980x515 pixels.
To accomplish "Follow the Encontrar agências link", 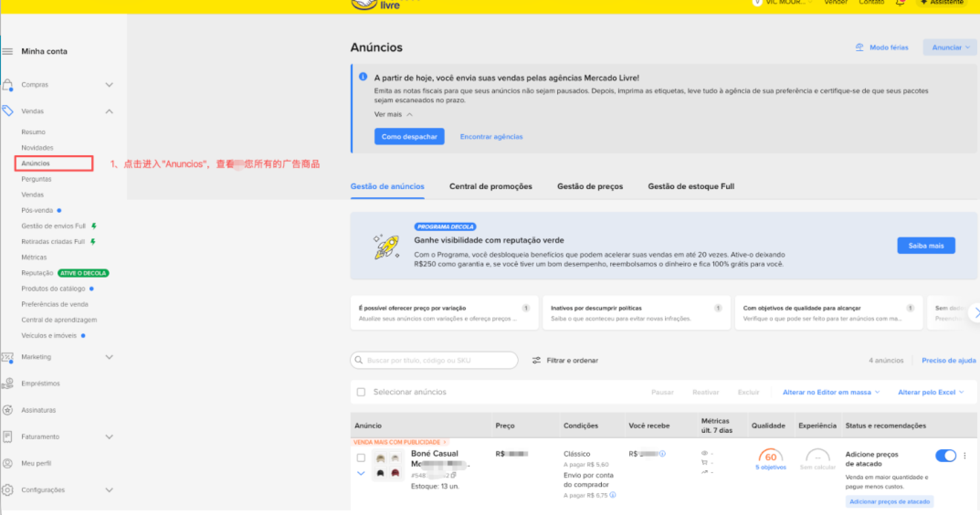I will 491,137.
